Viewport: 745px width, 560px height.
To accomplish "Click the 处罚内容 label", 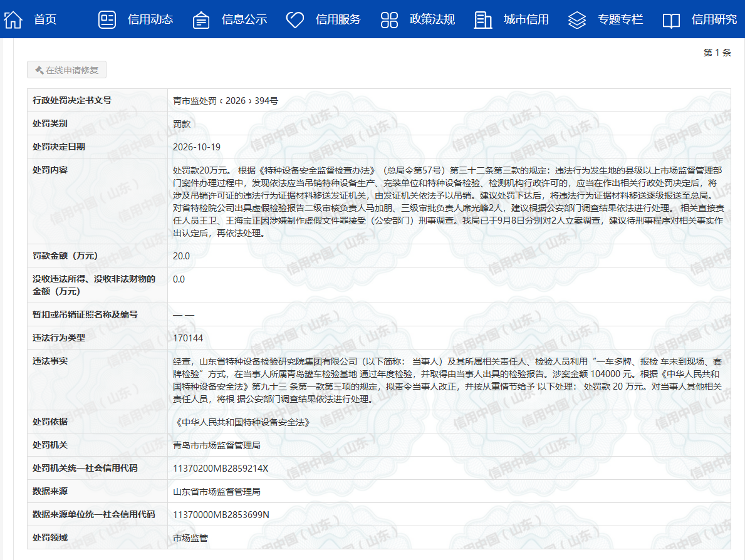I will (x=50, y=170).
